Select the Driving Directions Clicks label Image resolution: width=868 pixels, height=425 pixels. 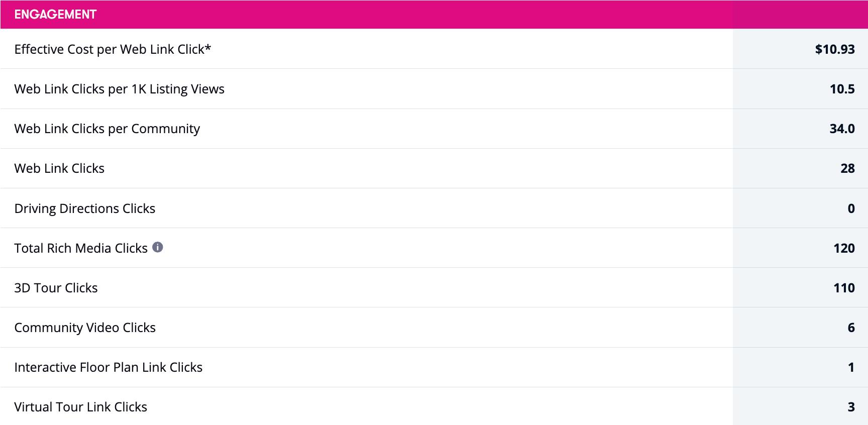(84, 208)
